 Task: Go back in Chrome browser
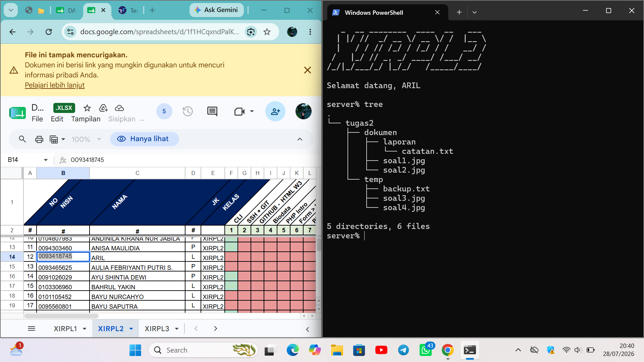point(12,32)
